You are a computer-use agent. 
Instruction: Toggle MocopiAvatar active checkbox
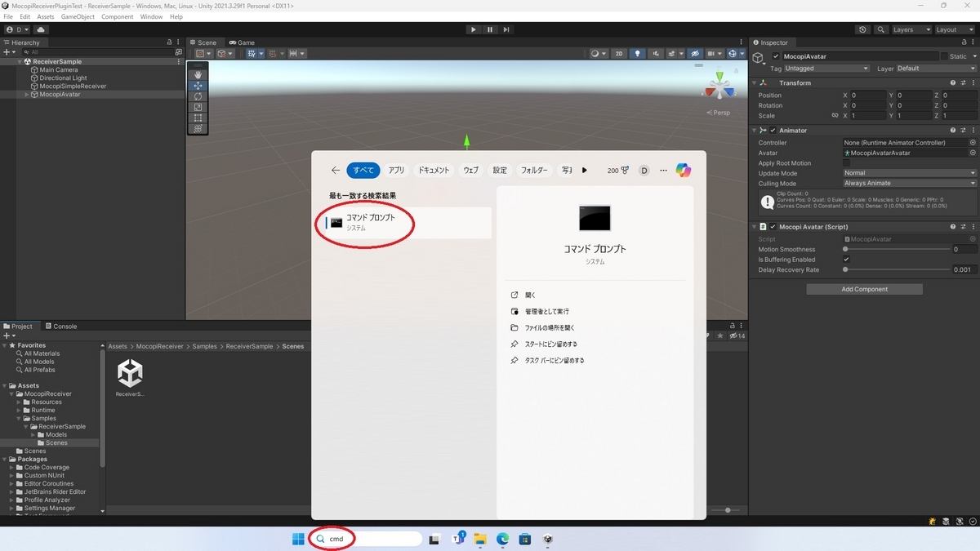(776, 56)
